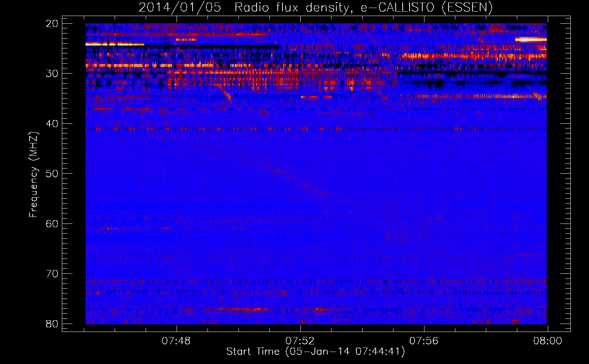Click the 07:56 time tick label
Image resolution: width=589 pixels, height=364 pixels.
pyautogui.click(x=424, y=341)
